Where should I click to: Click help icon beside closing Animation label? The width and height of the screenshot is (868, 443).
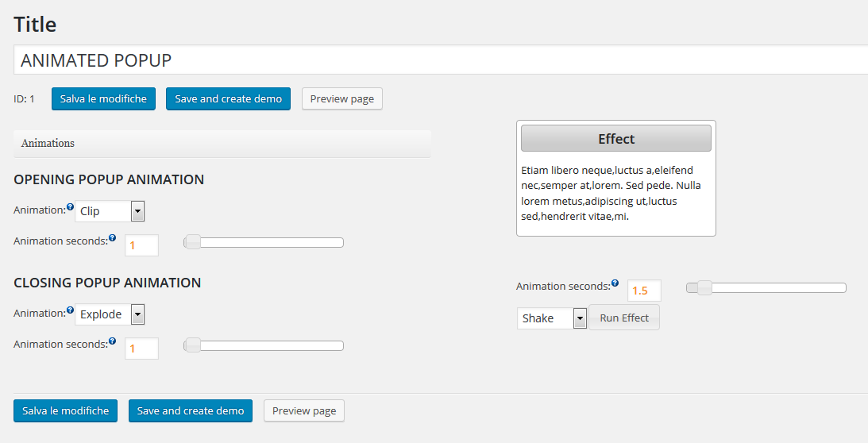pyautogui.click(x=70, y=310)
